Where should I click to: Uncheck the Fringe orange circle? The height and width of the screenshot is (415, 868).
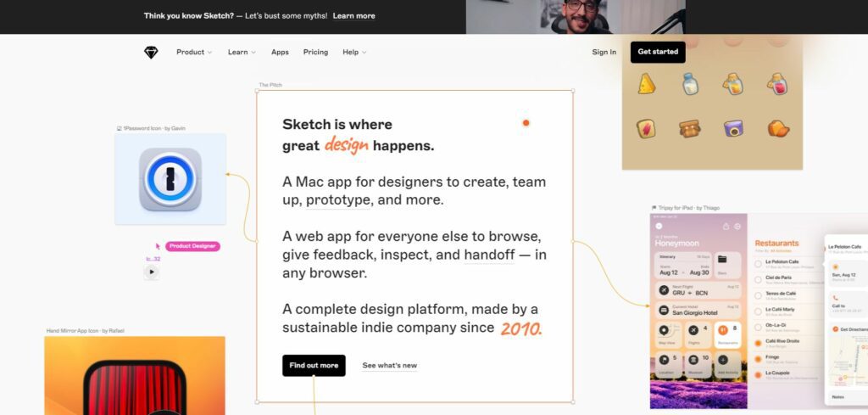(759, 360)
